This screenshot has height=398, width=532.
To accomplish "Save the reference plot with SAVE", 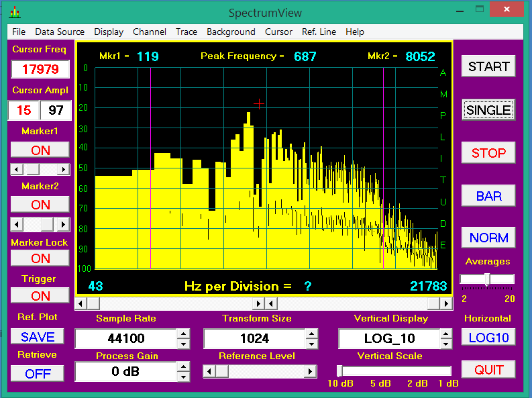I will click(x=38, y=336).
